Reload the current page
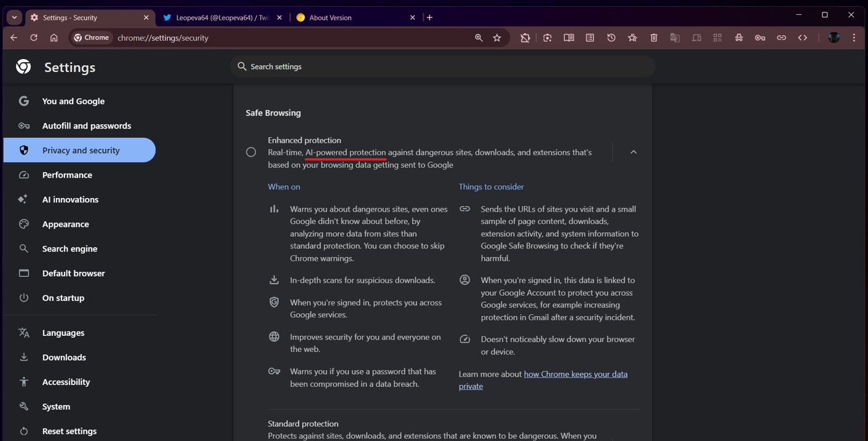Viewport: 868px width, 441px height. point(34,38)
